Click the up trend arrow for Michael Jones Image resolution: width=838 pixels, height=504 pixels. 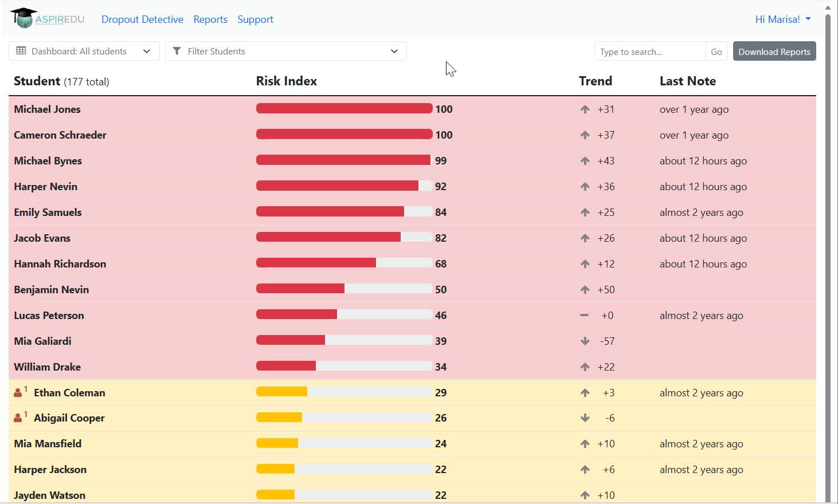585,109
